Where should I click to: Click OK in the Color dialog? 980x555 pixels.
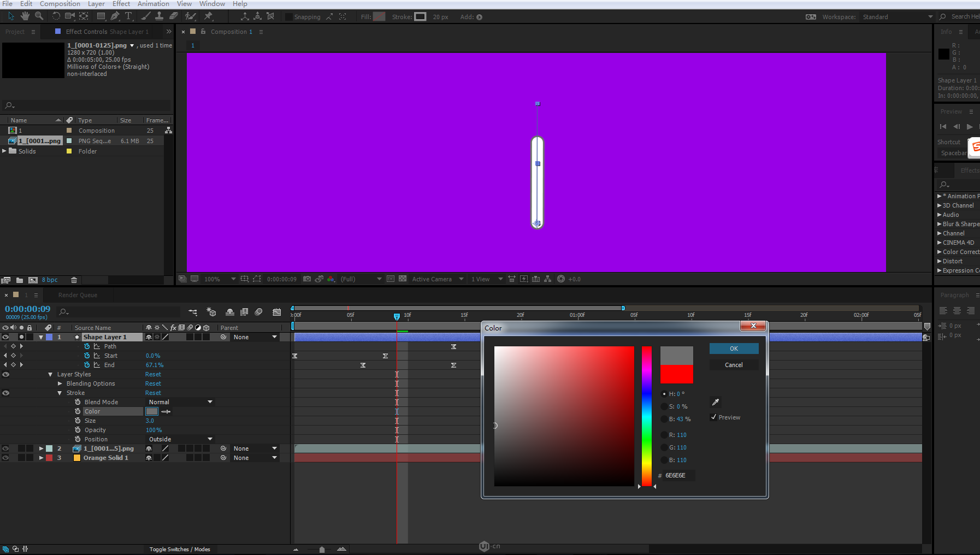tap(734, 349)
